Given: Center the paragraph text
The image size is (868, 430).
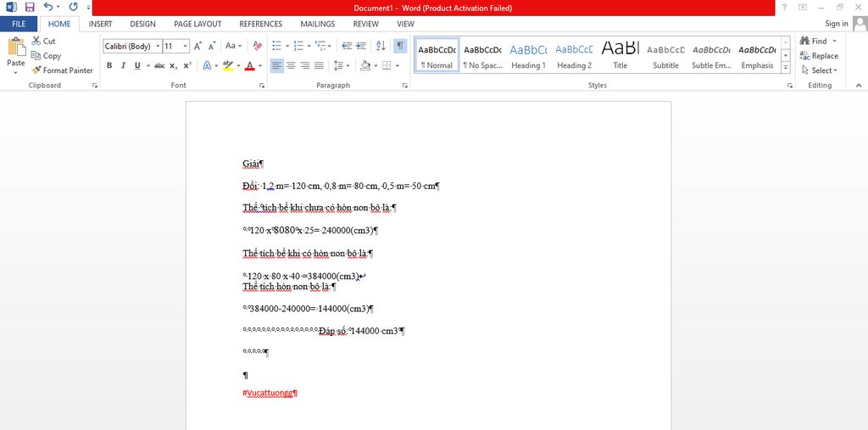Looking at the screenshot, I should tap(292, 65).
